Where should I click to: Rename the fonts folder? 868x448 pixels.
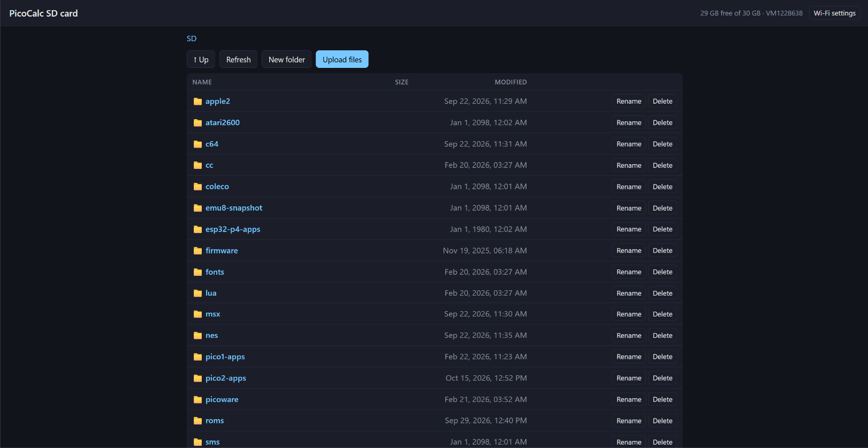[x=629, y=272]
